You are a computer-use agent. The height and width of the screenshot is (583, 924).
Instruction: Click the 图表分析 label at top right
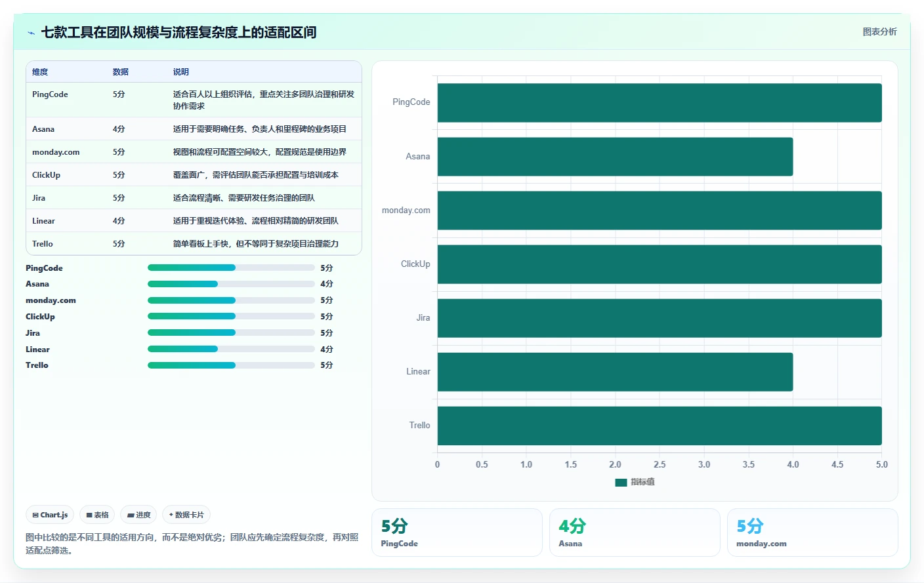pos(879,31)
